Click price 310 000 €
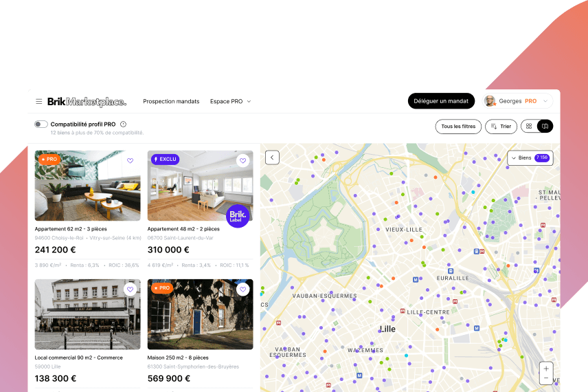The width and height of the screenshot is (588, 392). coord(168,250)
